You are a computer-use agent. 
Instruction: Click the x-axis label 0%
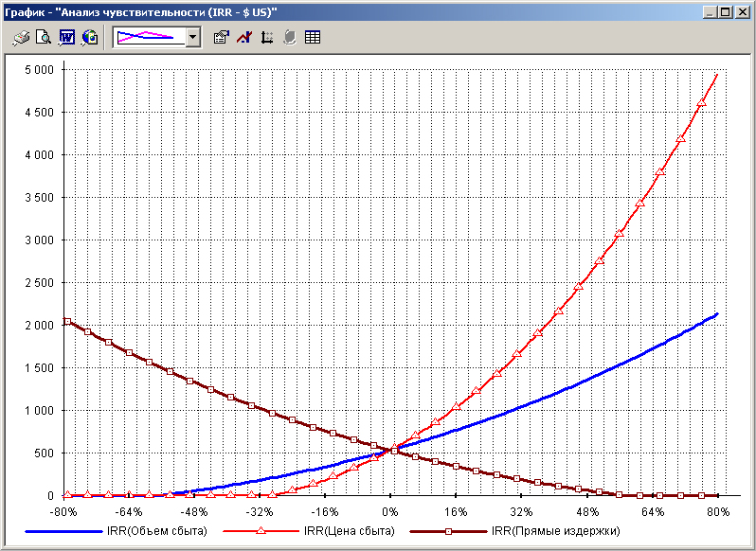[x=390, y=512]
